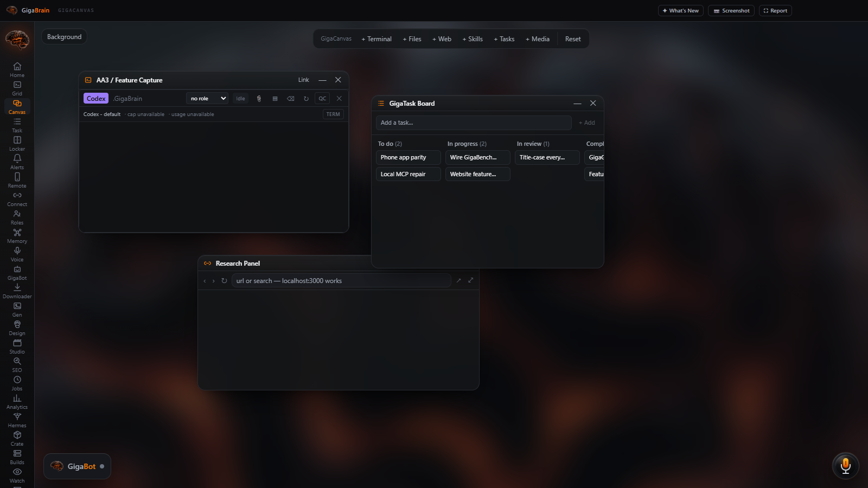Screen dimensions: 868x488
Task: Click the Screenshot button in the top bar
Action: [x=731, y=11]
